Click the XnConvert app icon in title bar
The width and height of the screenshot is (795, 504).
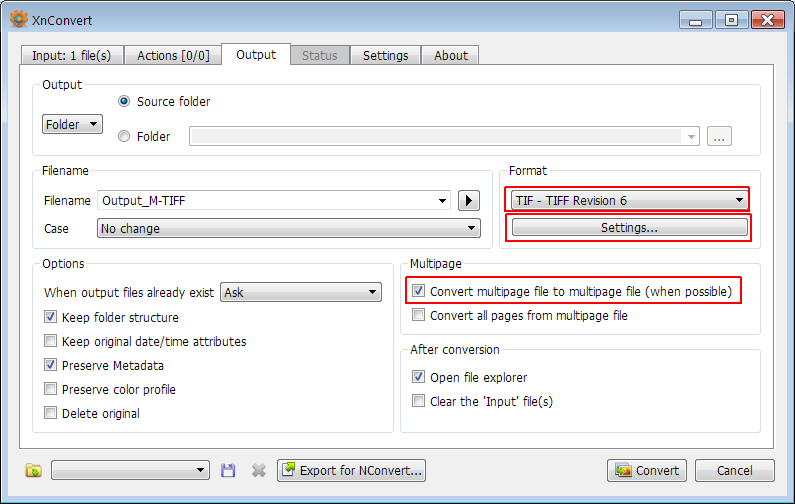(x=19, y=19)
